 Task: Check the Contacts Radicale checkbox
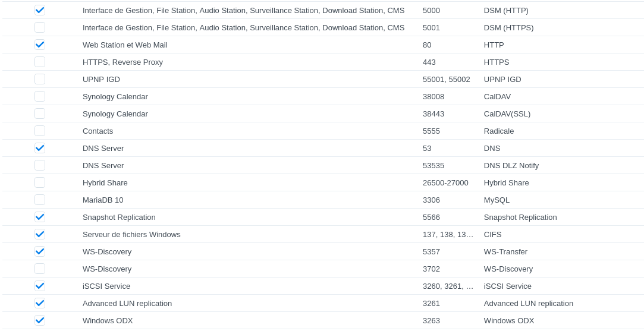click(x=40, y=131)
